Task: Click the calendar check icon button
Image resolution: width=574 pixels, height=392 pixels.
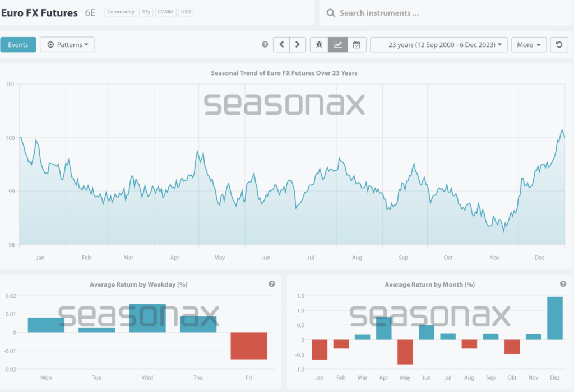Action: tap(357, 45)
